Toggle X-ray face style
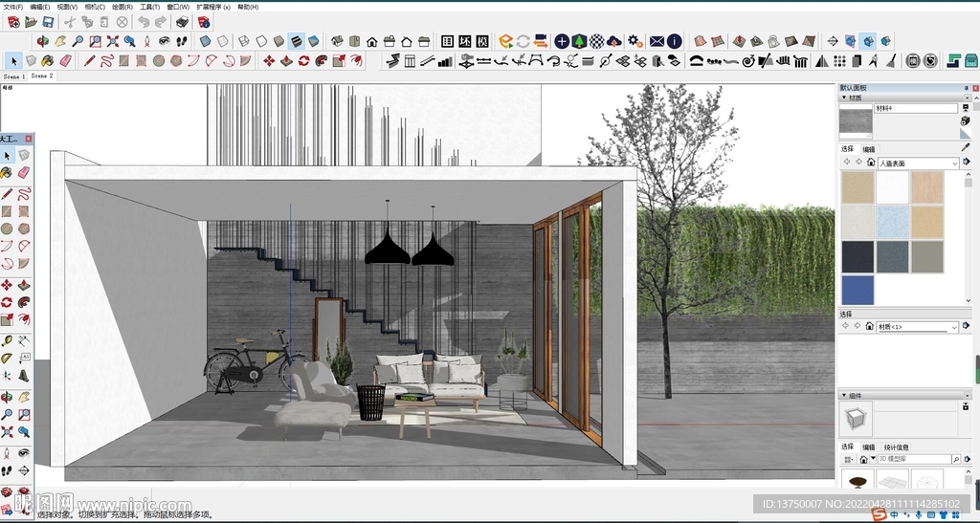This screenshot has height=523, width=980. [x=205, y=41]
